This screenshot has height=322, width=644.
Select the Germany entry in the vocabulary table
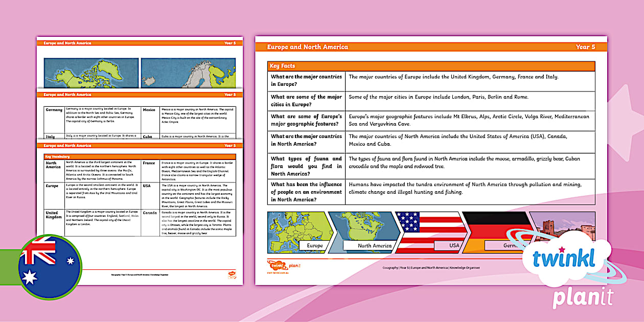[53, 110]
